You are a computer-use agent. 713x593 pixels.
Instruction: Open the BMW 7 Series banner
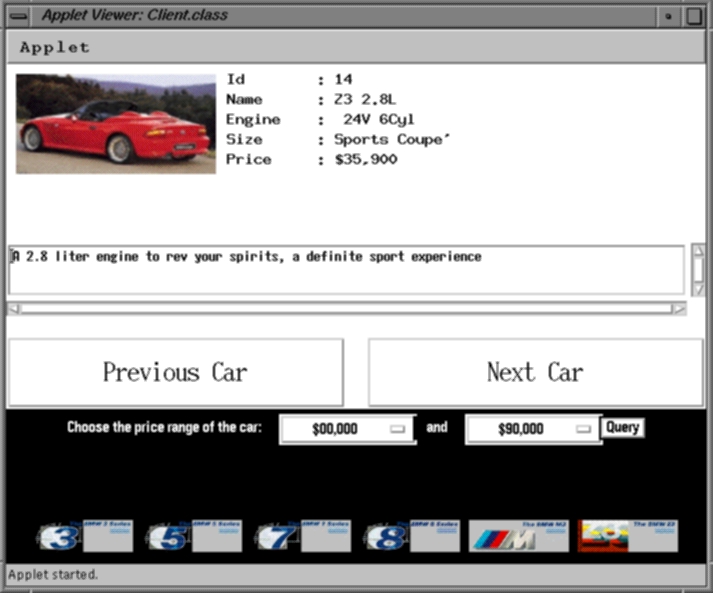[303, 536]
